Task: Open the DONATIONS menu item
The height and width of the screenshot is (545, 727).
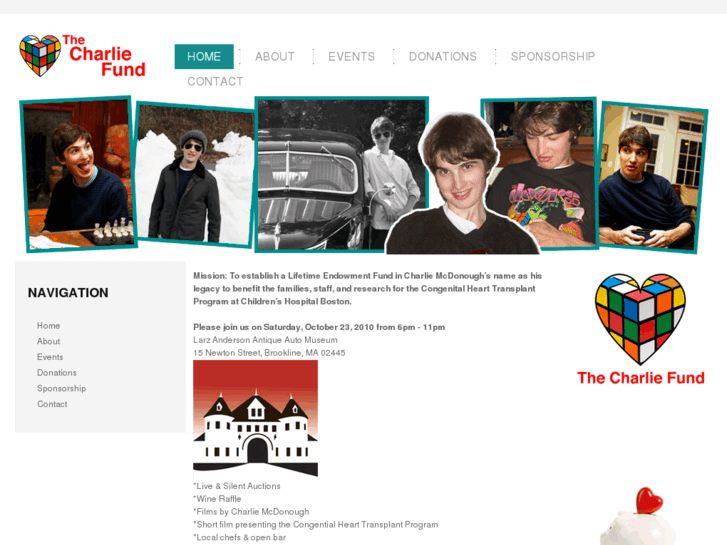Action: tap(443, 57)
